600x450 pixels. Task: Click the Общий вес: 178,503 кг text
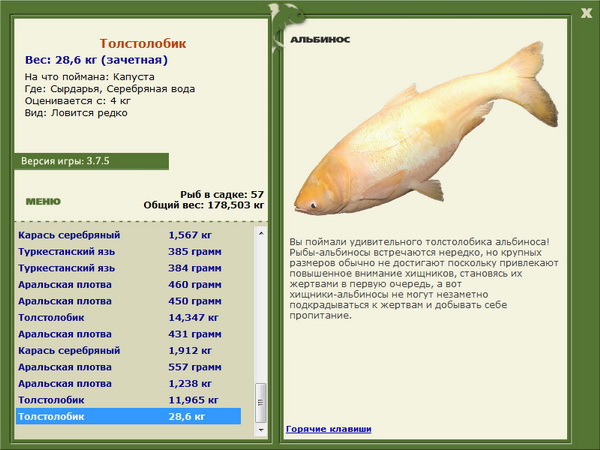click(x=204, y=205)
